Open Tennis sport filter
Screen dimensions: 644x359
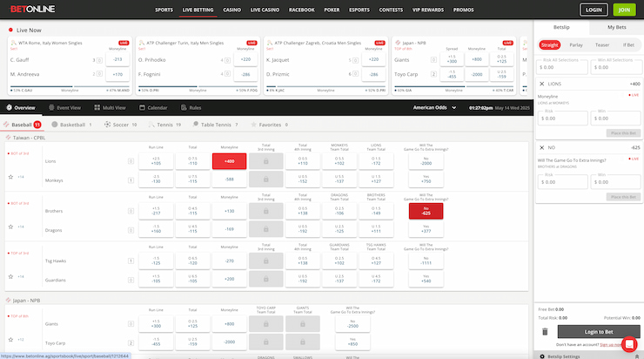[164, 125]
